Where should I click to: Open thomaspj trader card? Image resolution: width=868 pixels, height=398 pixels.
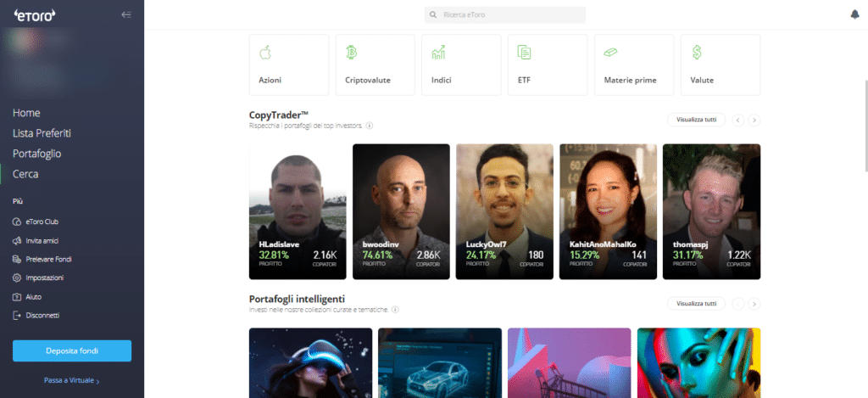[711, 212]
